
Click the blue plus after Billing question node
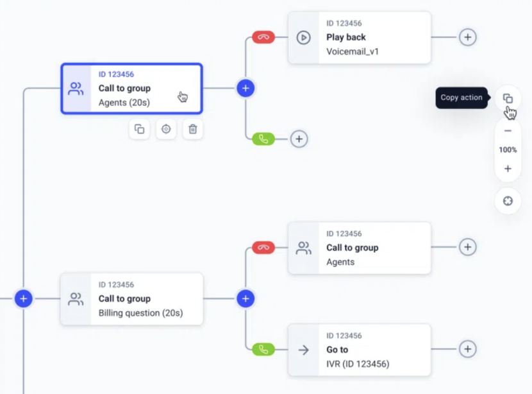[245, 298]
